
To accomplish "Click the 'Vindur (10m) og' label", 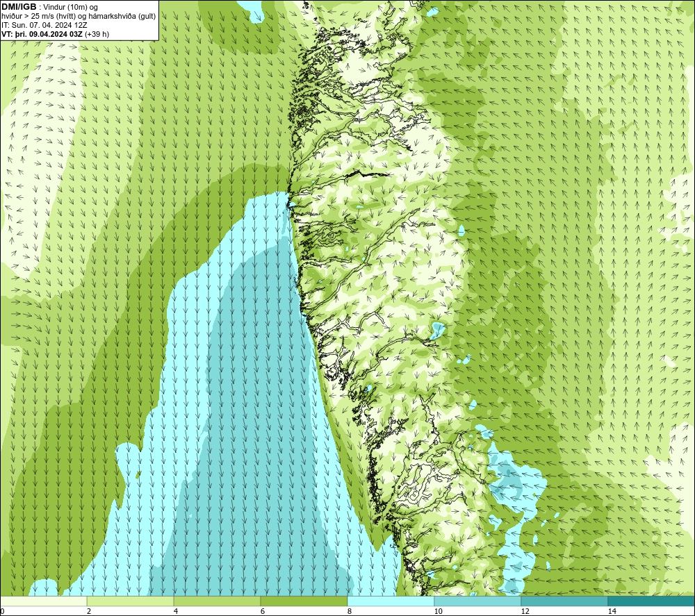I will click(70, 8).
